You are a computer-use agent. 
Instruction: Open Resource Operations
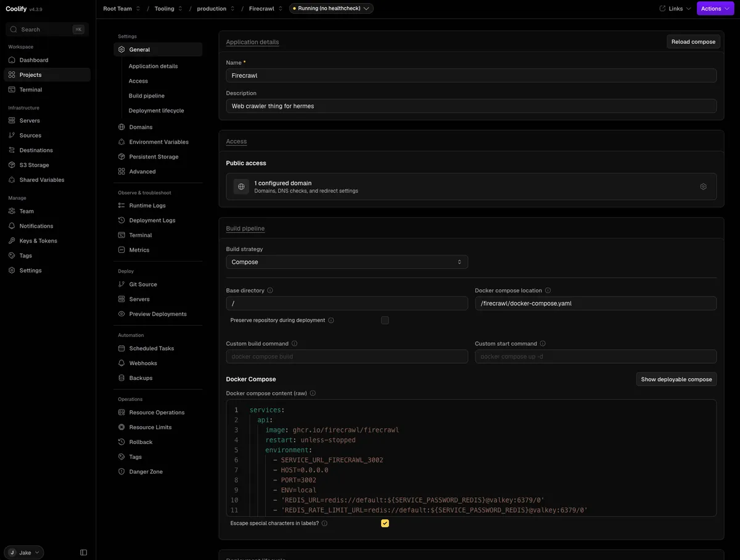tap(158, 413)
